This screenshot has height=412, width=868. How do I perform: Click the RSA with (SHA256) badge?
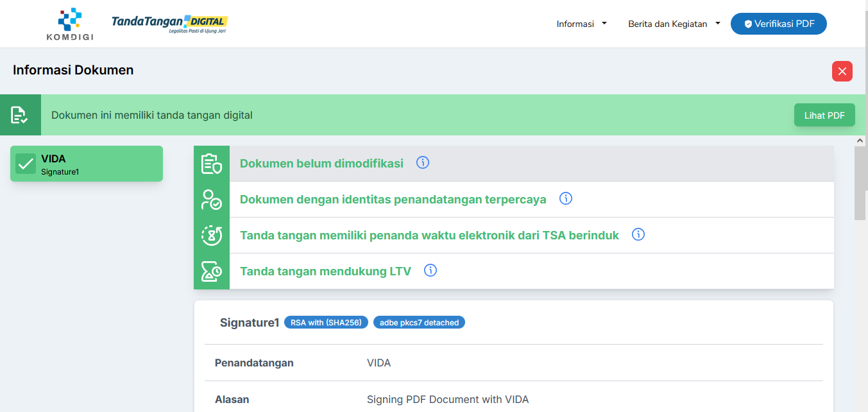click(326, 322)
